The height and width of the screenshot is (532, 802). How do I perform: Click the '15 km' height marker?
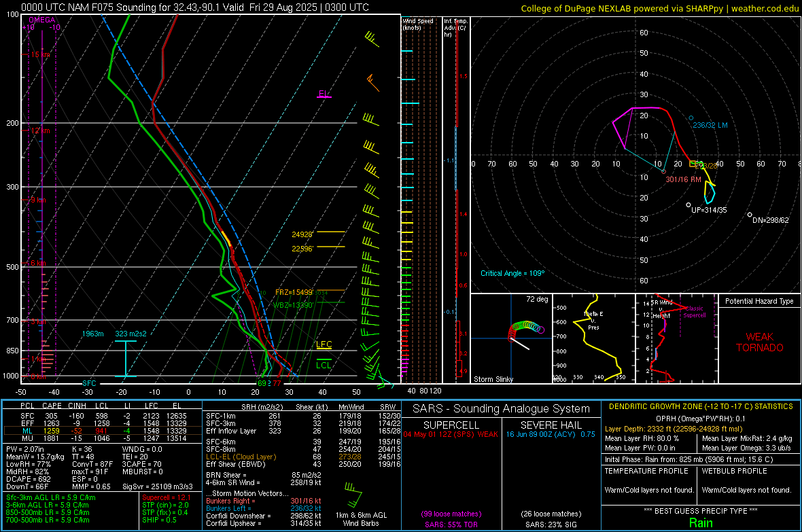point(40,55)
